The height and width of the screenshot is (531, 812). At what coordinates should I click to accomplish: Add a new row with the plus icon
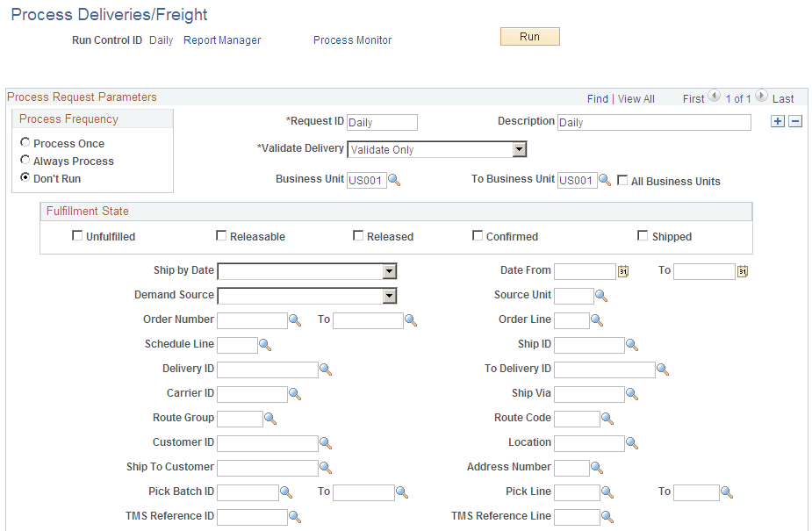click(777, 121)
